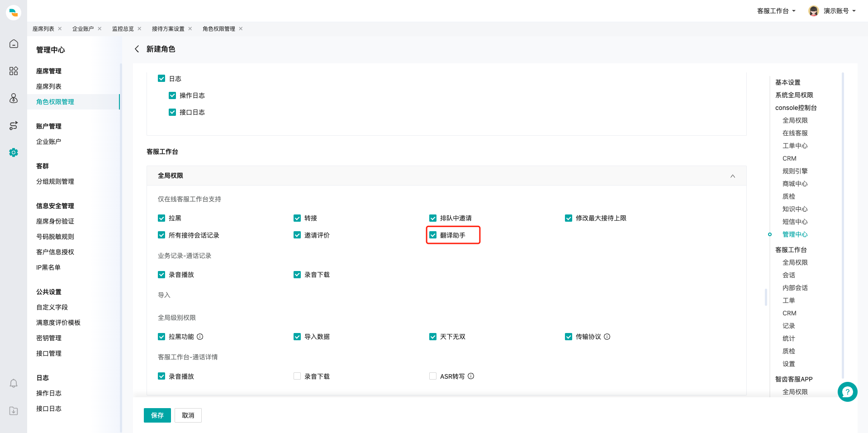Open the routing flow icon in sidebar

click(x=14, y=125)
